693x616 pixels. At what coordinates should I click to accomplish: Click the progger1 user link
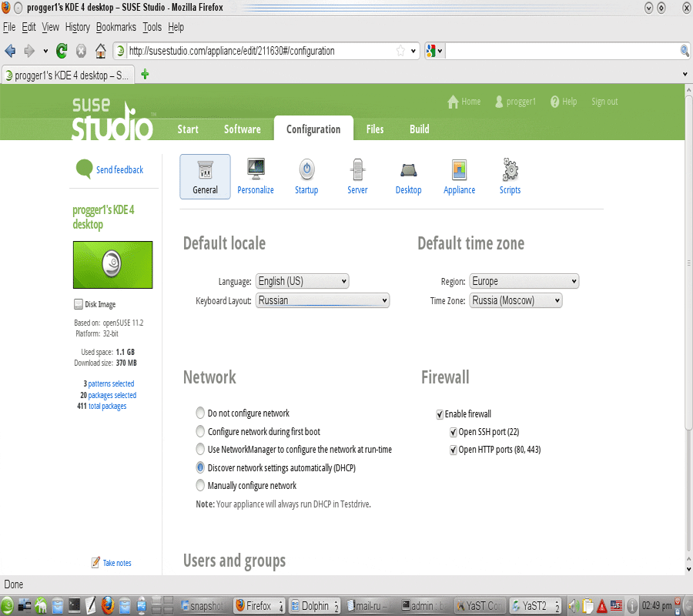coord(516,102)
